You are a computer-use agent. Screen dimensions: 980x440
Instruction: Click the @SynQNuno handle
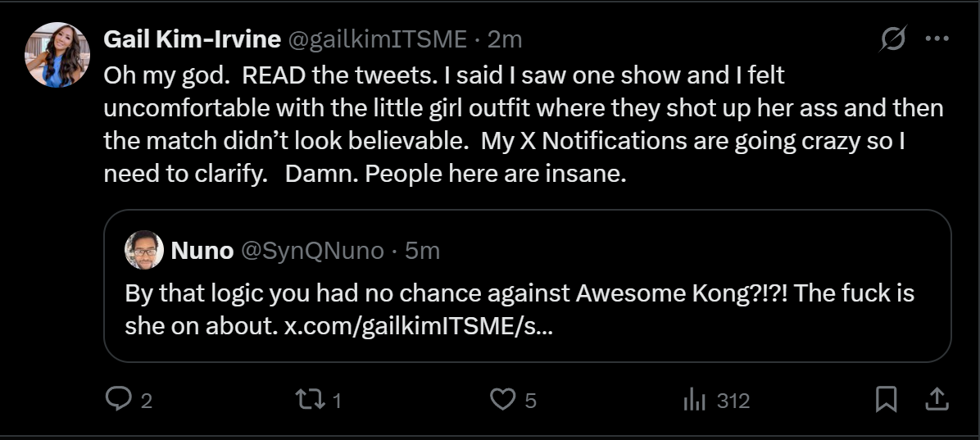click(x=312, y=250)
